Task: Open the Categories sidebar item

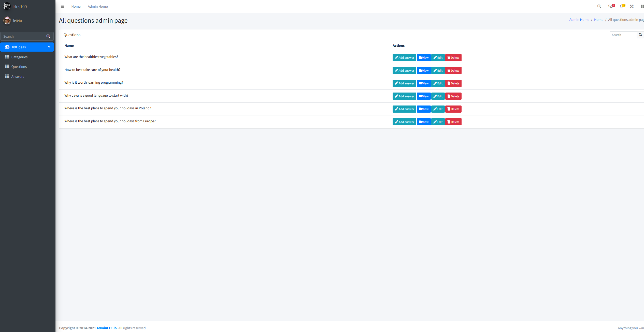Action: pyautogui.click(x=19, y=57)
